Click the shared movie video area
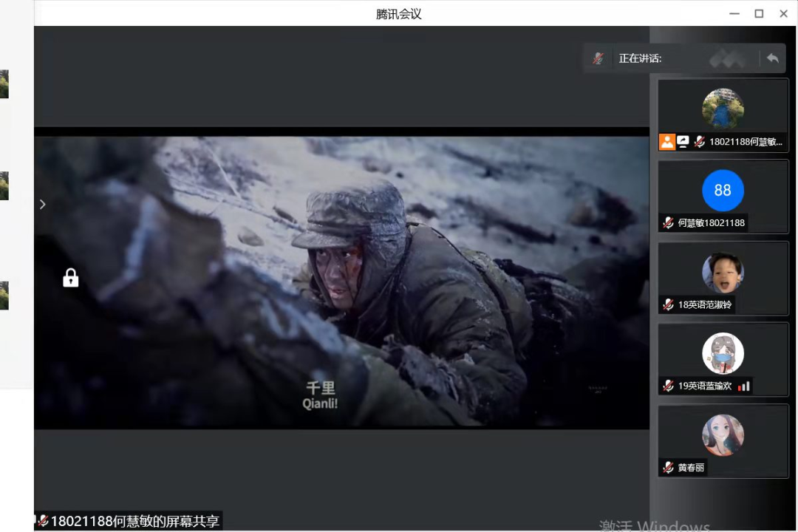The width and height of the screenshot is (798, 532). point(341,281)
